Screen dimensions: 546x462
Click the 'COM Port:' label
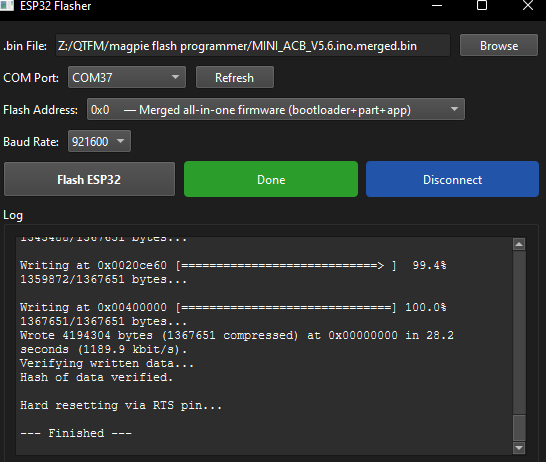pyautogui.click(x=31, y=78)
